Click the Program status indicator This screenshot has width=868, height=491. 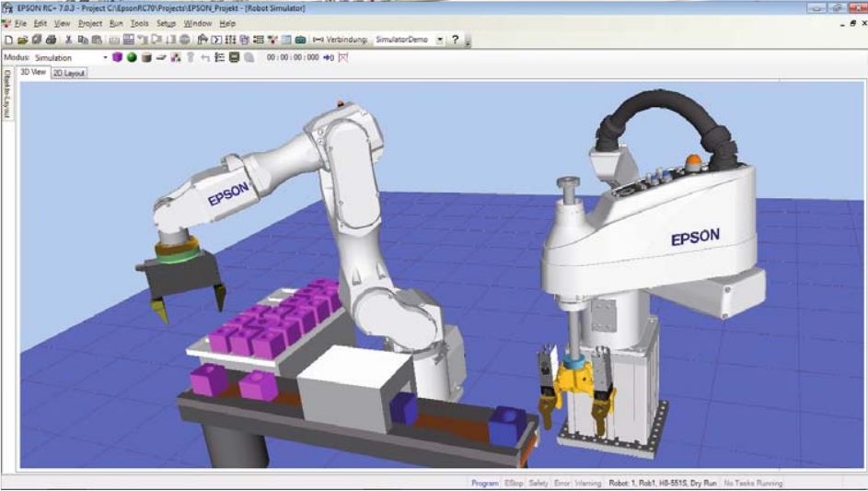484,483
